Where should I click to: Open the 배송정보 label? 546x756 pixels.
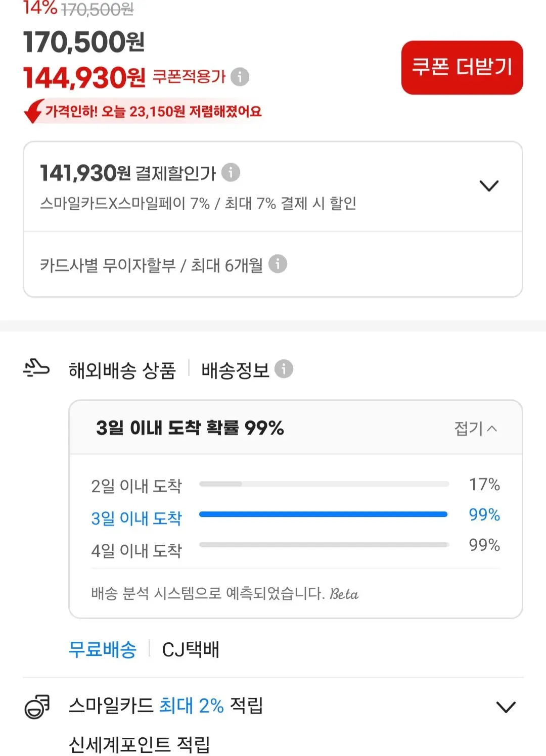coord(235,370)
